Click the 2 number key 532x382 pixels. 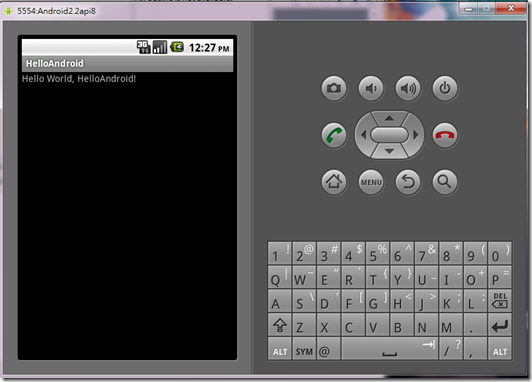[304, 253]
